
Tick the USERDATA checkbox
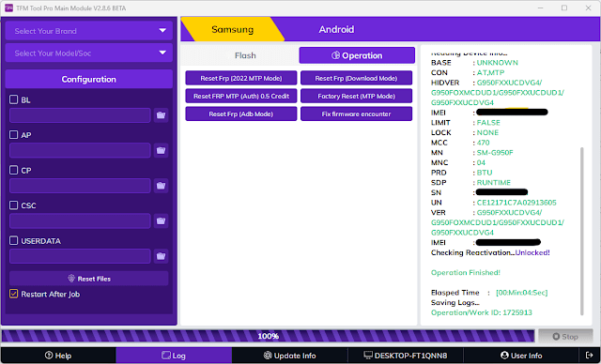point(14,241)
